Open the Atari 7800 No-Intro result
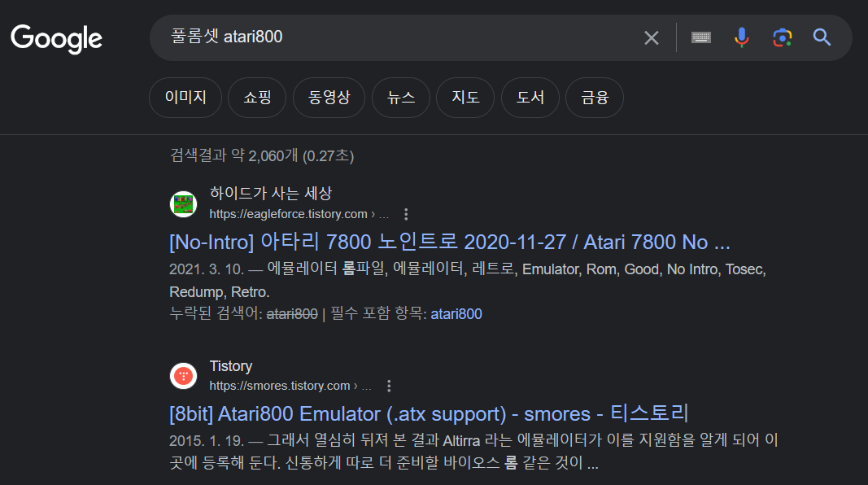 450,242
